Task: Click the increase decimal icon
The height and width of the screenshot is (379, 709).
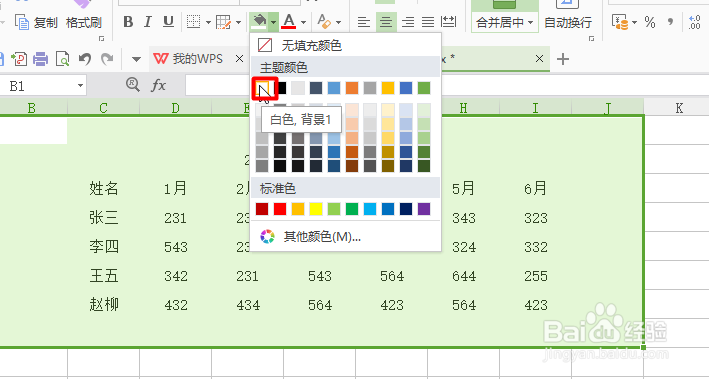Action: tap(695, 22)
